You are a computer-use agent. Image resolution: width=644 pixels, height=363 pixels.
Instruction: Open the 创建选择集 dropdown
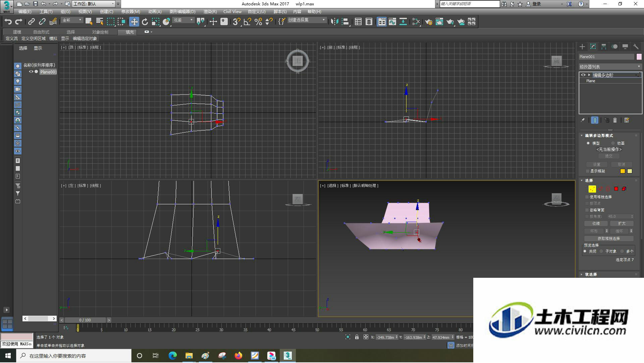(x=307, y=20)
